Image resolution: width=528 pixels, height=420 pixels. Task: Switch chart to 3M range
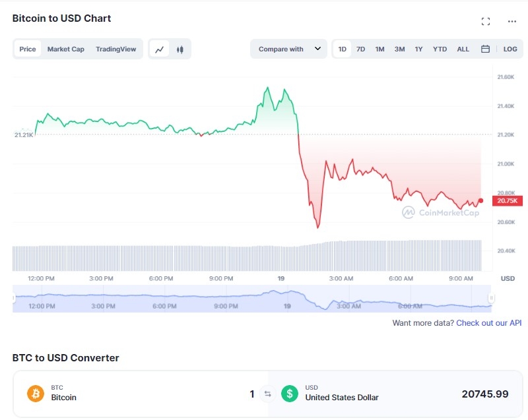pos(400,49)
